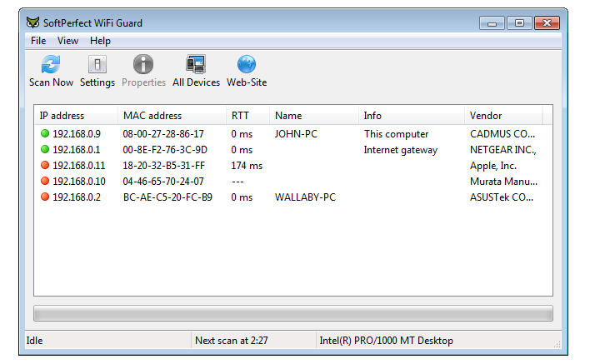Select IP address 192.168.0.2
This screenshot has width=590, height=364.
77,197
